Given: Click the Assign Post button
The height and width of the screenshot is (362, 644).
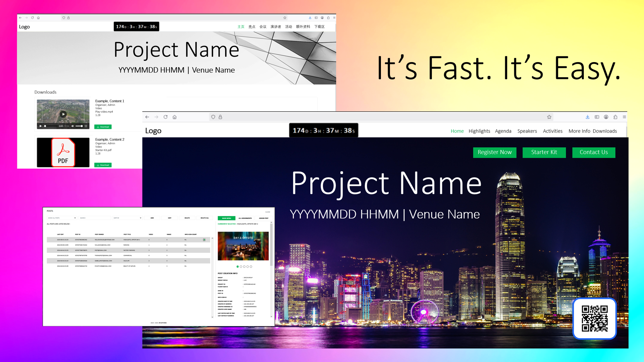Looking at the screenshot, I should point(263,218).
